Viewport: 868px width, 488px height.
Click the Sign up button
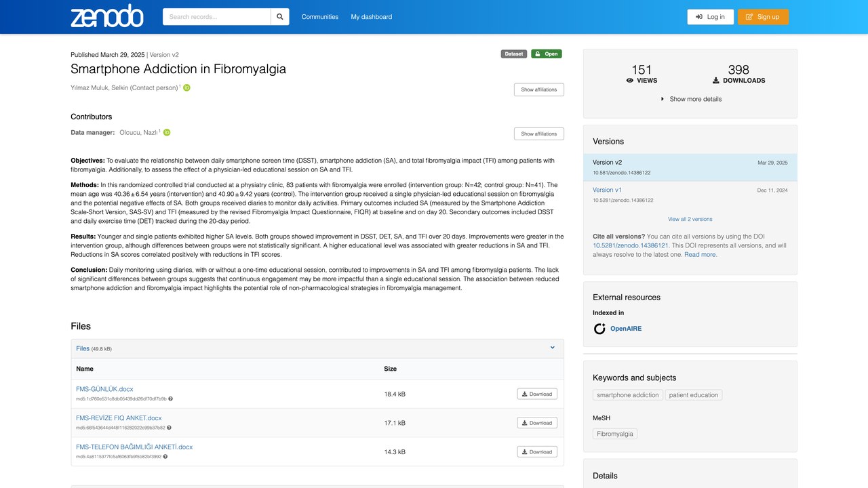click(x=763, y=17)
